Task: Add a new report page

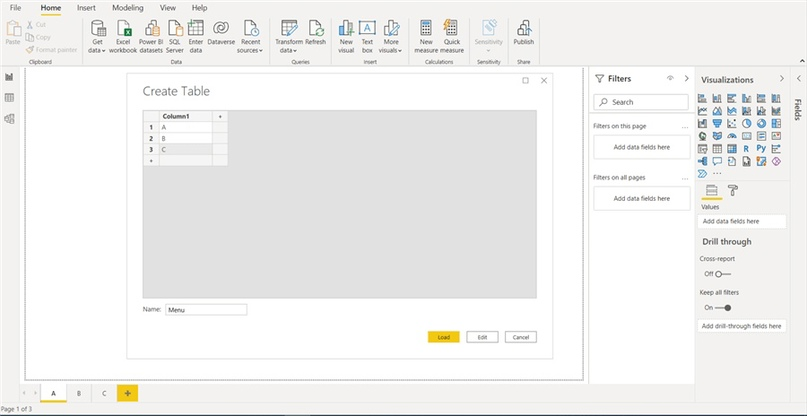Action: (x=128, y=393)
